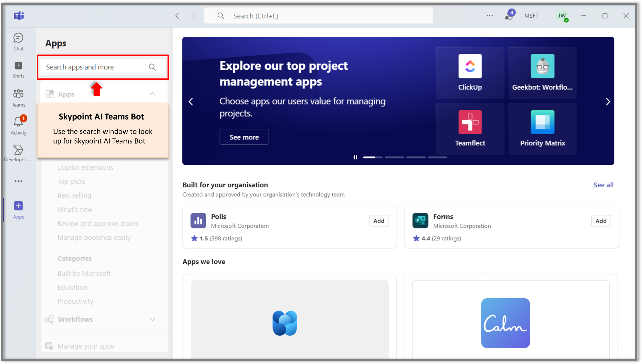Collapse the Apps top-level menu
The height and width of the screenshot is (364, 642).
click(x=152, y=94)
